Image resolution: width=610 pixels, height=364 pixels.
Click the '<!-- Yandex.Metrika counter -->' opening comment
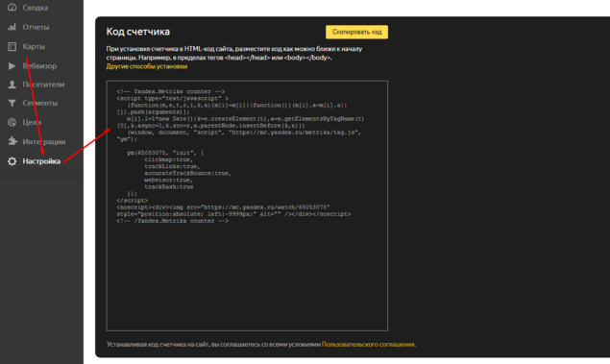click(171, 91)
